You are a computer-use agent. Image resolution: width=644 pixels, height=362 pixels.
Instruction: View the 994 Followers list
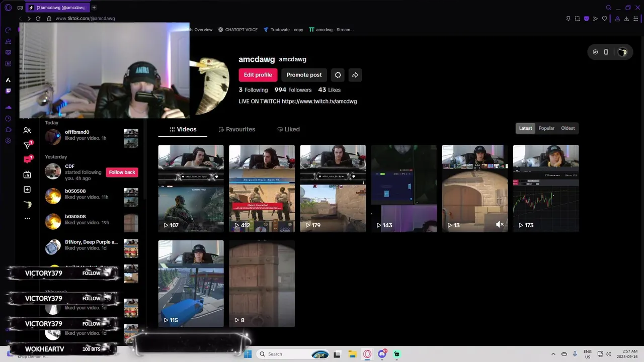tap(293, 90)
